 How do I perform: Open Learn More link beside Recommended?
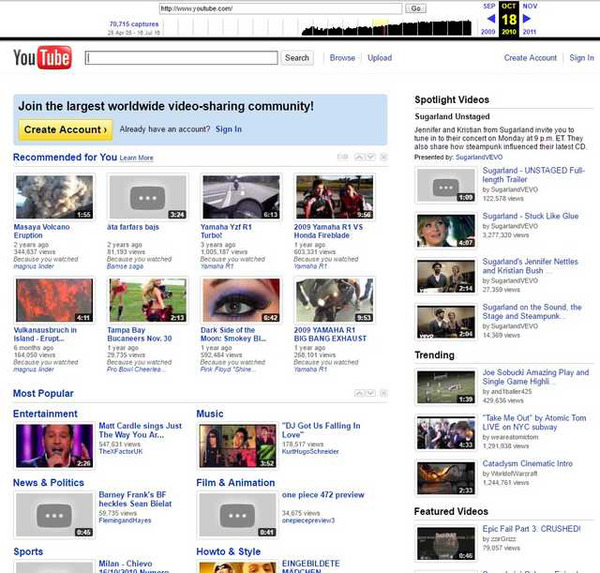point(136,158)
